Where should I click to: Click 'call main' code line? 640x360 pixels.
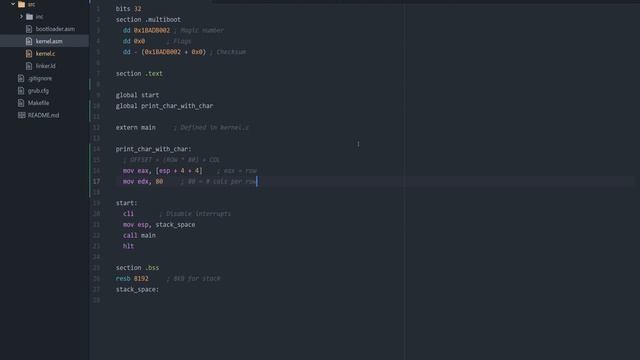[x=139, y=235]
